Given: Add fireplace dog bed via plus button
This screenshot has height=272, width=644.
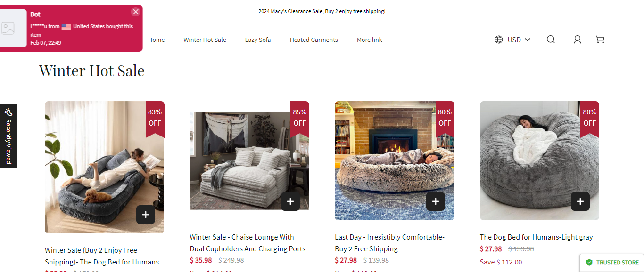Looking at the screenshot, I should (x=436, y=201).
